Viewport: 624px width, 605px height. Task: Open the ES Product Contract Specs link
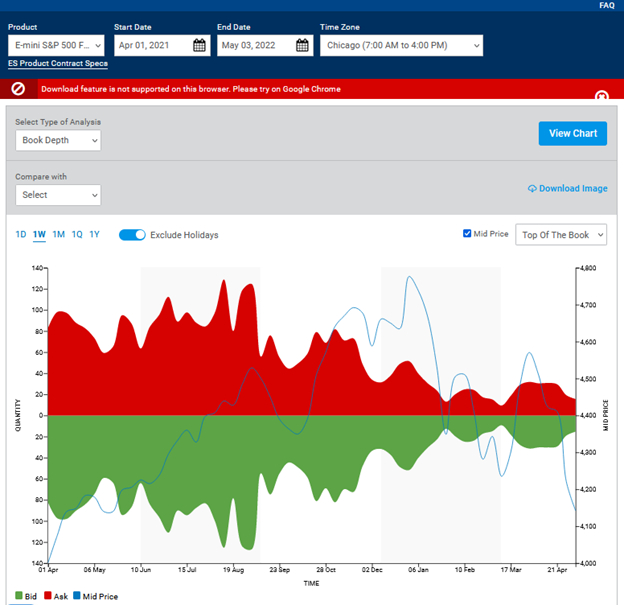click(x=57, y=65)
